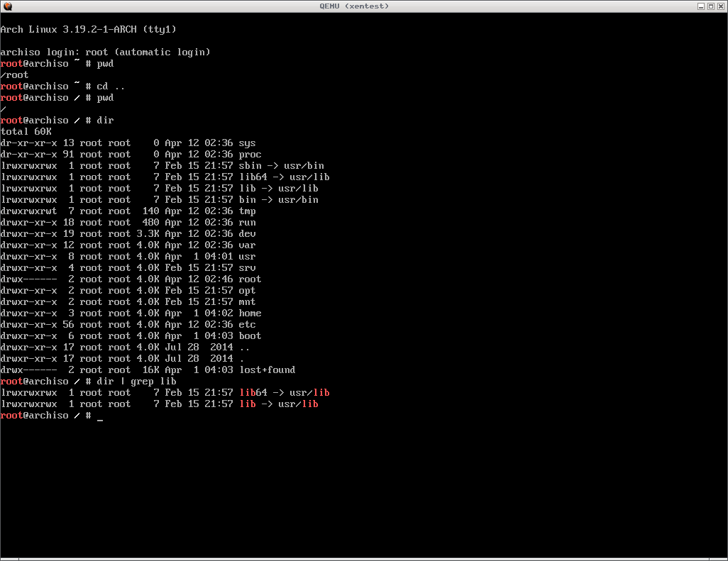The image size is (728, 561).
Task: Click the 'tmp' directory name
Action: 247,211
